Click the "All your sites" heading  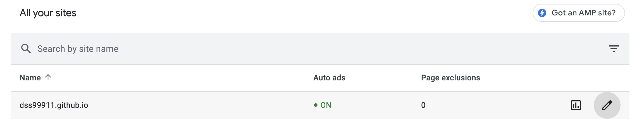coord(48,13)
